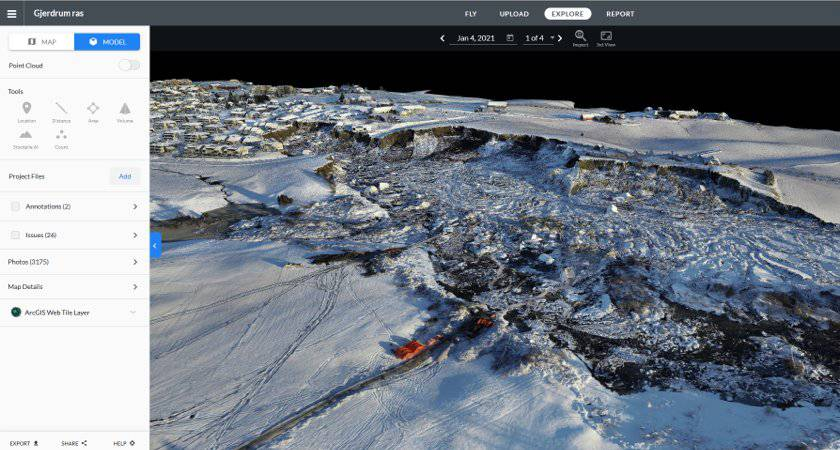Expand the ArcGIS Web Tile Layer dropdown
Viewport: 840px width, 450px height.
pos(133,312)
